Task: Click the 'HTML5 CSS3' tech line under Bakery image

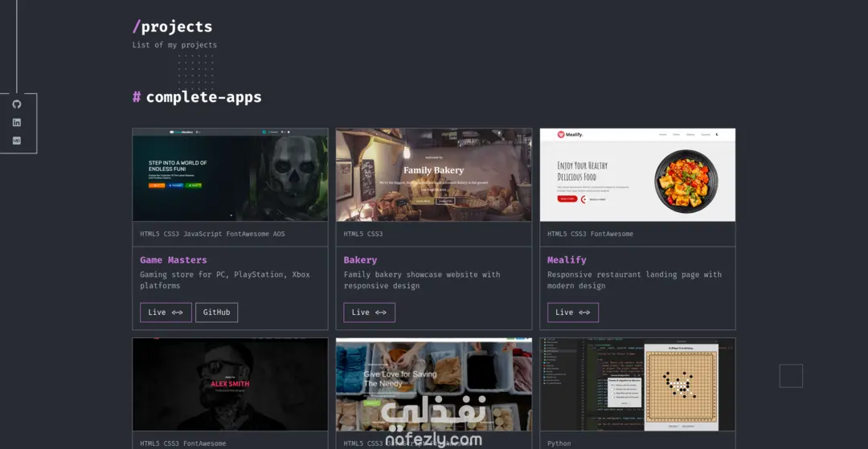Action: [x=363, y=234]
